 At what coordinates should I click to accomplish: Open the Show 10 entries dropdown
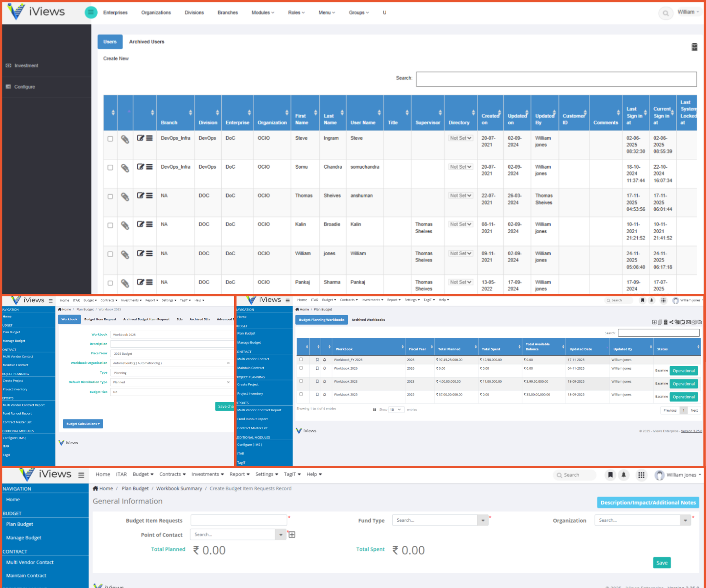coord(396,410)
